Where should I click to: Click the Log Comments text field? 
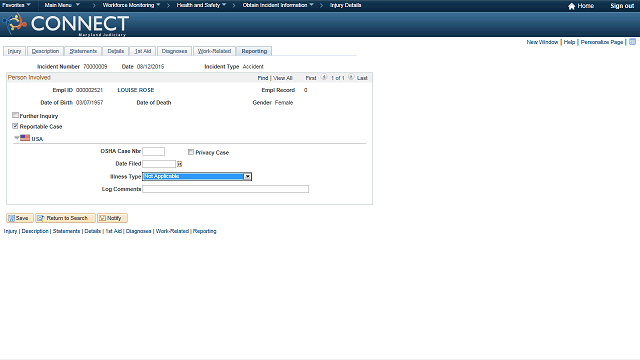coord(225,189)
